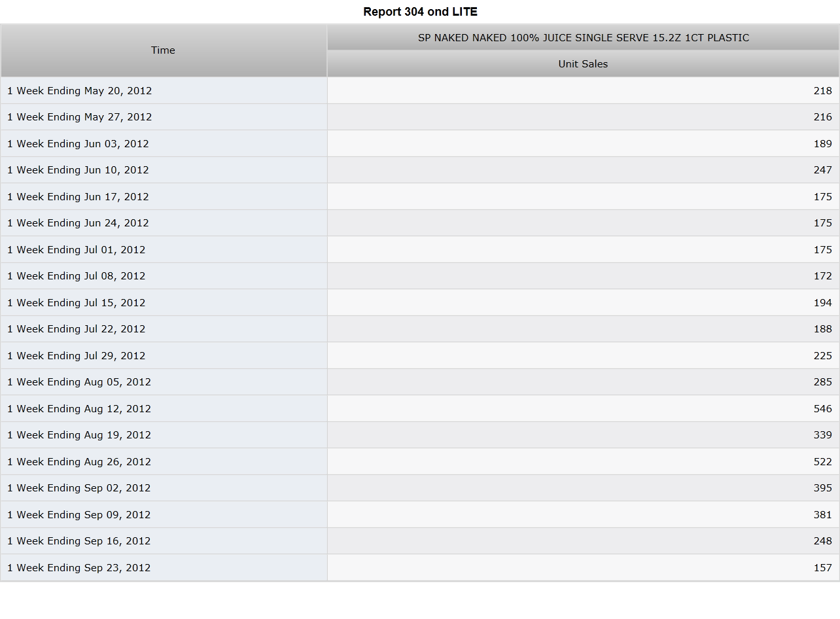Click unit sales value 172
Viewport: 840px width, 619px height.
823,276
